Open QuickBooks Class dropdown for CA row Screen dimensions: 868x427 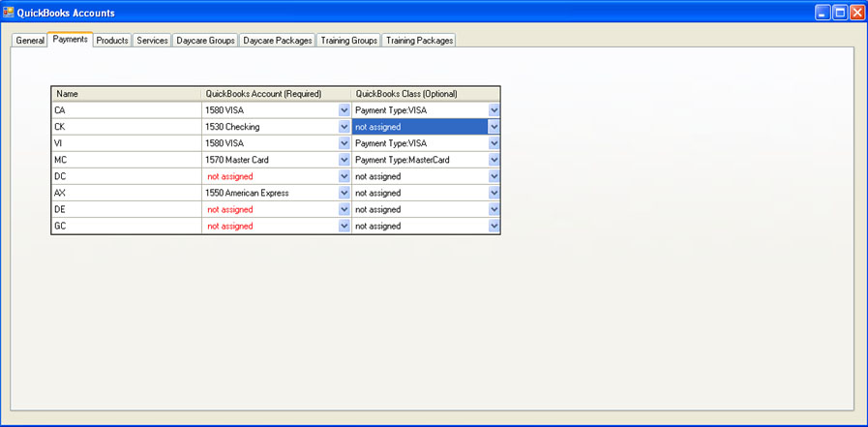pos(494,110)
